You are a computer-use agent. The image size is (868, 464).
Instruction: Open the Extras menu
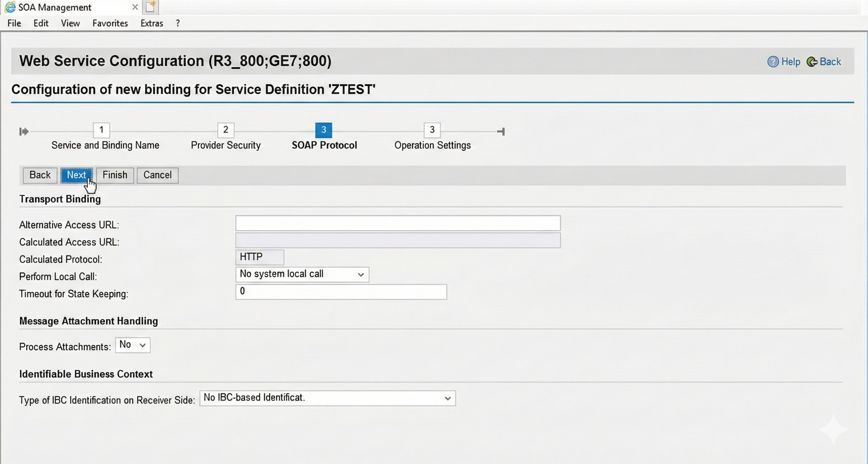(152, 23)
